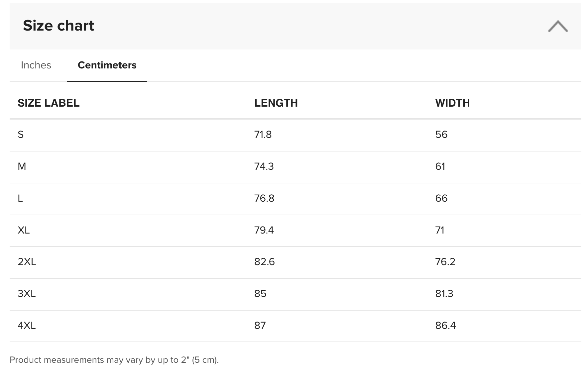Image resolution: width=587 pixels, height=392 pixels.
Task: Click the 4XL size label
Action: tap(27, 325)
